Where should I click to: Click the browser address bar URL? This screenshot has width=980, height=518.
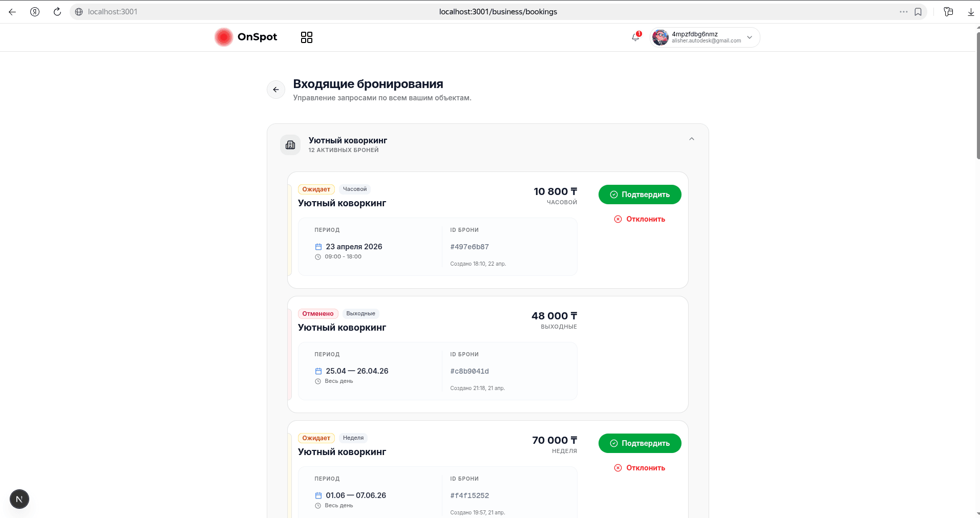coord(498,12)
